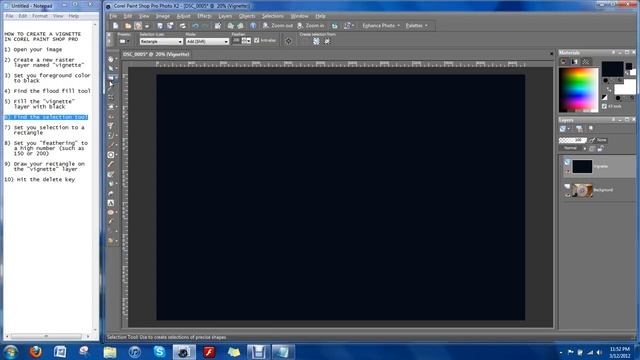Viewport: 640px width, 360px height.
Task: Select the Crop tool in Tools toolbar
Action: coord(111,97)
